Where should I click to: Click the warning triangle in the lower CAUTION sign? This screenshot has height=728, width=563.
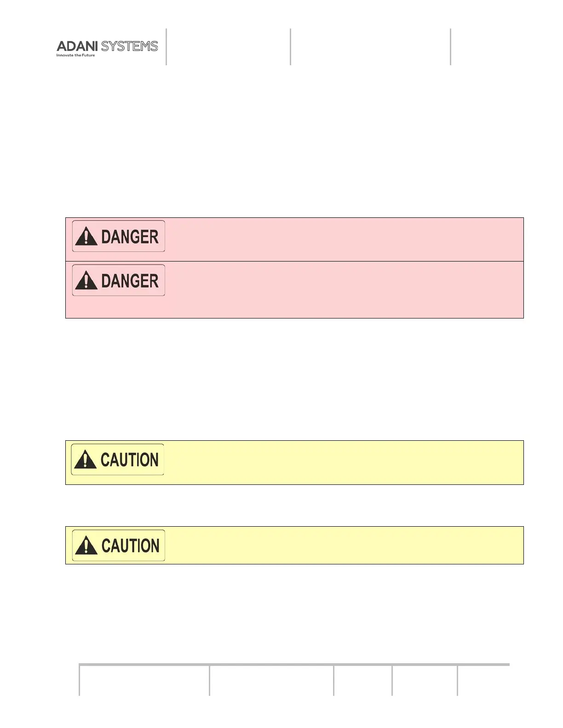[x=86, y=546]
